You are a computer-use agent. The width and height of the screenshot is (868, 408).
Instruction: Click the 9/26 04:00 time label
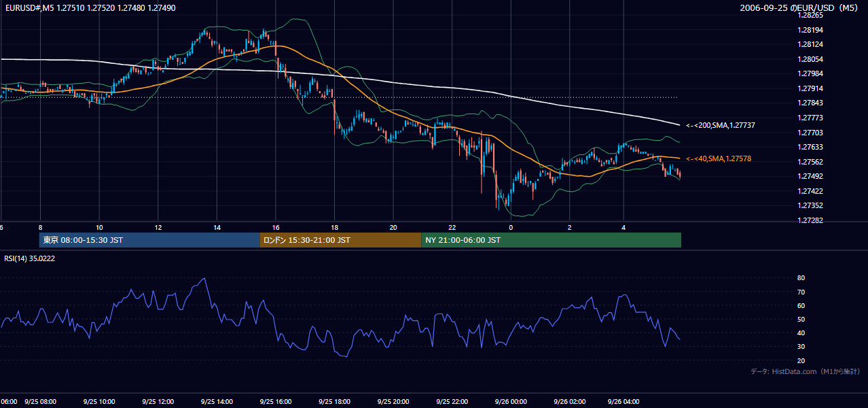click(623, 401)
